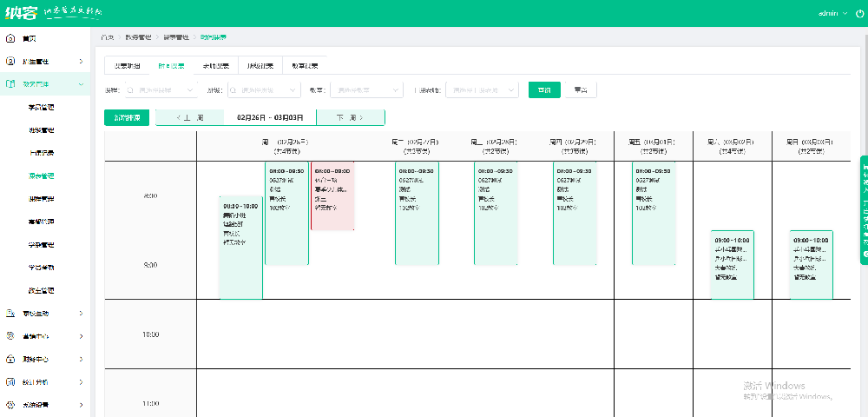Expand the 系统设置 menu chevron
The height and width of the screenshot is (417, 868).
pyautogui.click(x=81, y=405)
